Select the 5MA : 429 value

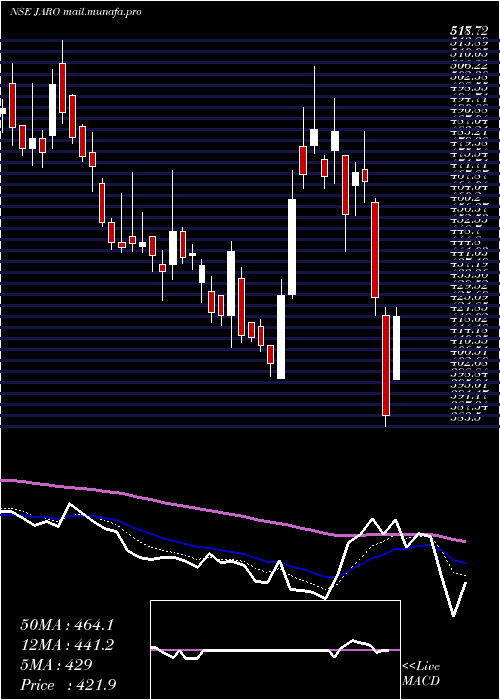[x=56, y=665]
